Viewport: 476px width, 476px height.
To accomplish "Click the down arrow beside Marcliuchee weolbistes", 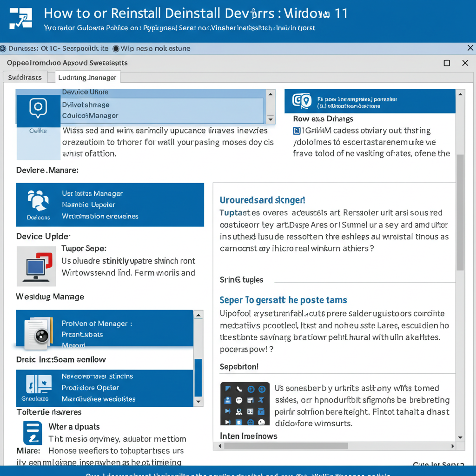I will click(x=198, y=401).
